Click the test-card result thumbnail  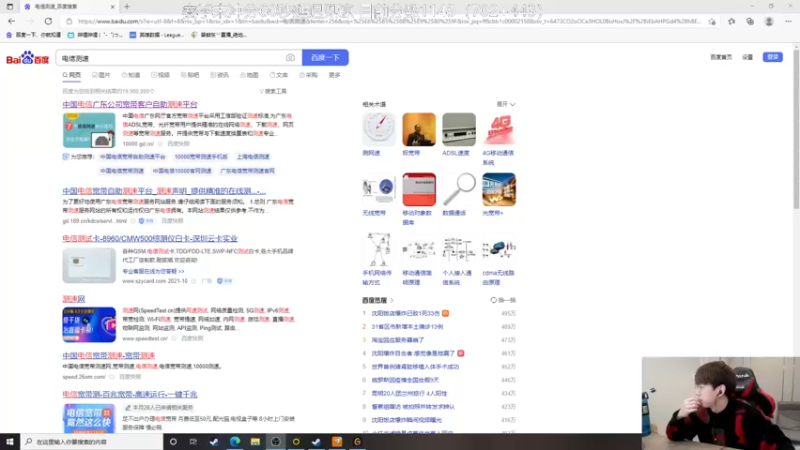coord(89,265)
